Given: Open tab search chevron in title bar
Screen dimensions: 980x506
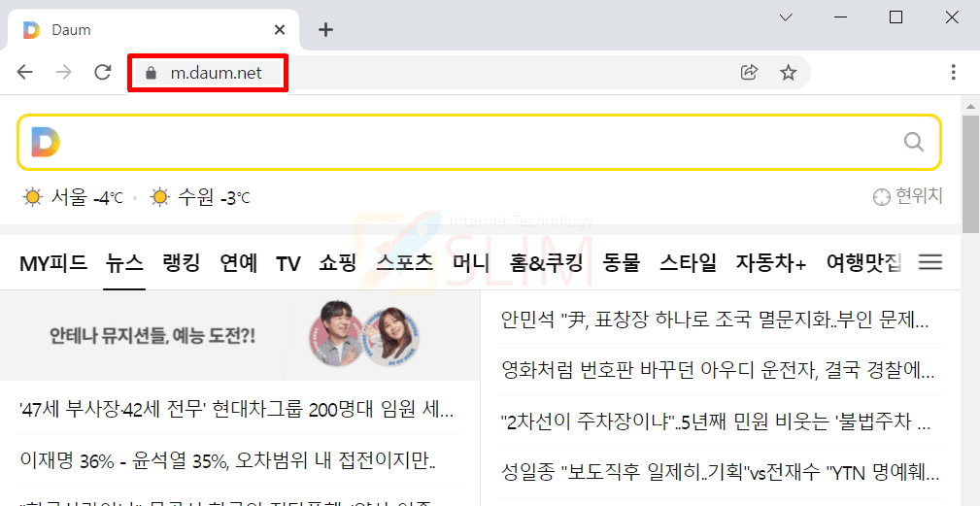Looking at the screenshot, I should click(787, 17).
